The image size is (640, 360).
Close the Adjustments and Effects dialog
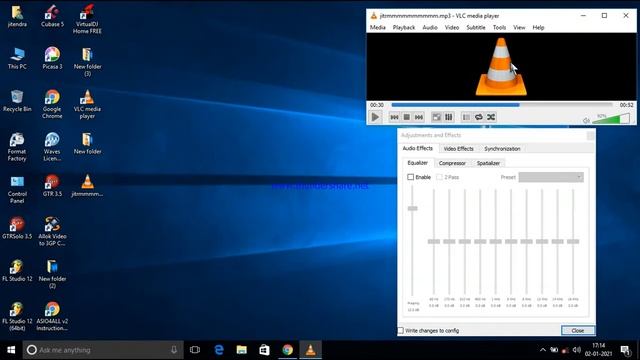click(x=578, y=331)
